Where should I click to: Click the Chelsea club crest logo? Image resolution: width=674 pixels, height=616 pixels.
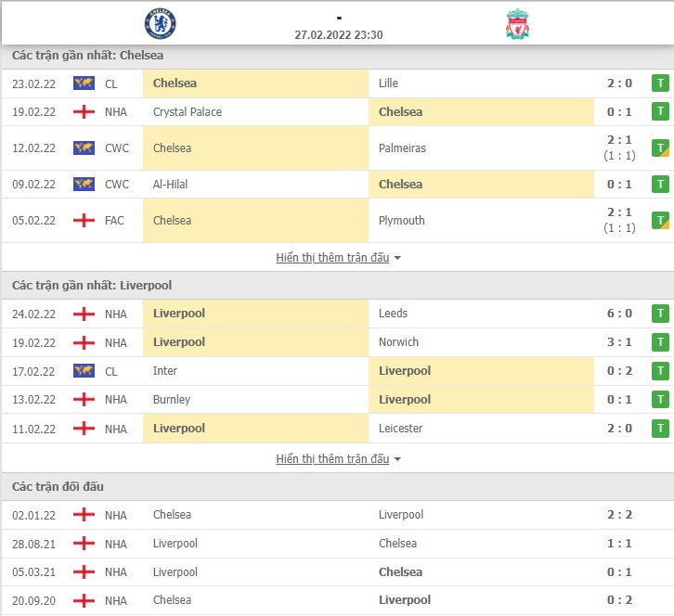point(161,23)
